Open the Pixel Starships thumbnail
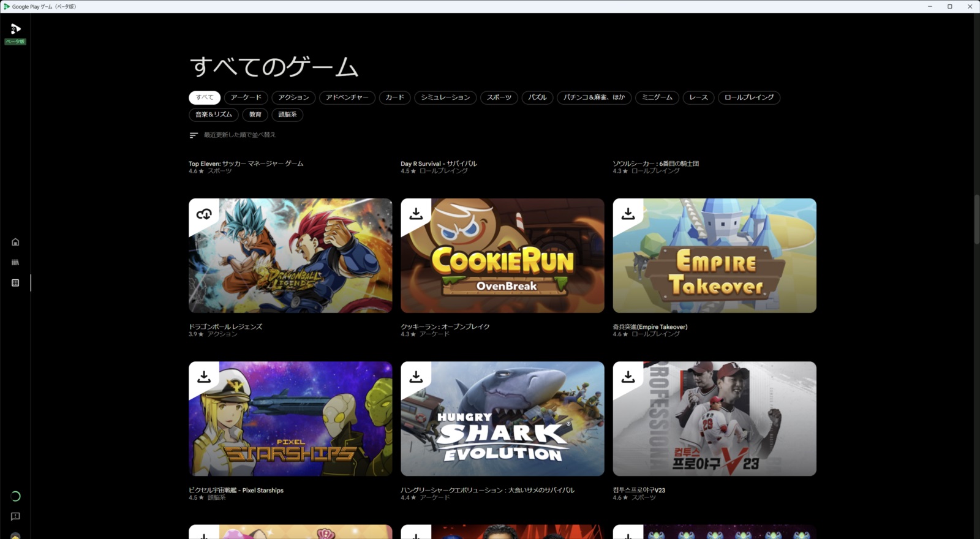 click(290, 418)
